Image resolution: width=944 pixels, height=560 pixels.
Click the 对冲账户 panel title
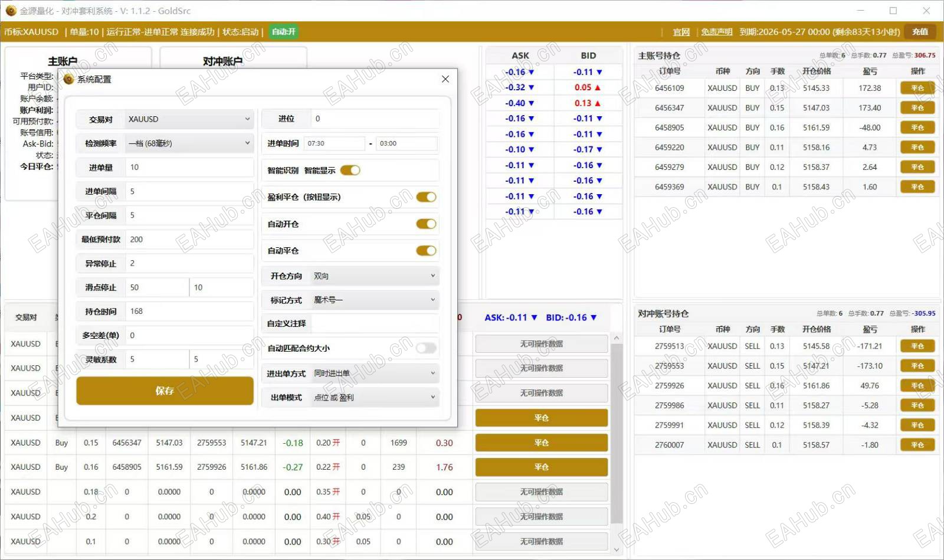coord(222,61)
